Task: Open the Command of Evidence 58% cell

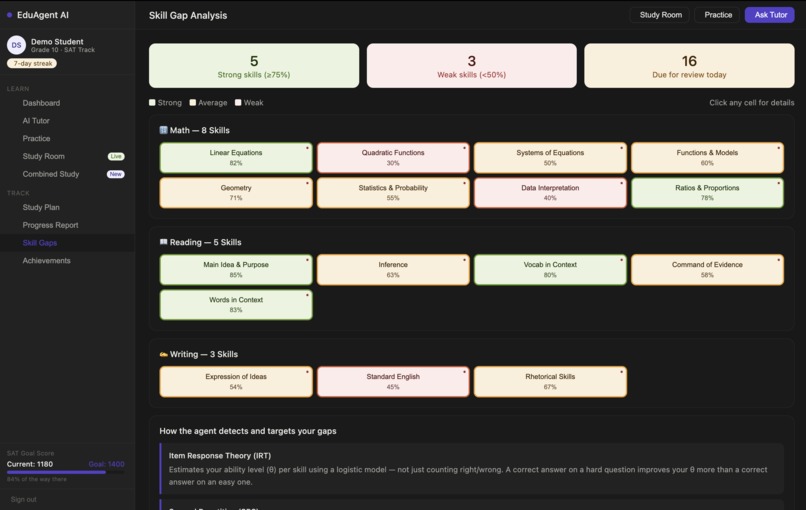Action: click(x=707, y=270)
